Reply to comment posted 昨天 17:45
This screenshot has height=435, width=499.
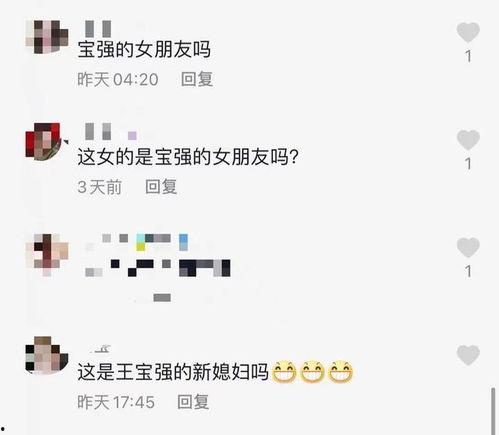(x=193, y=402)
